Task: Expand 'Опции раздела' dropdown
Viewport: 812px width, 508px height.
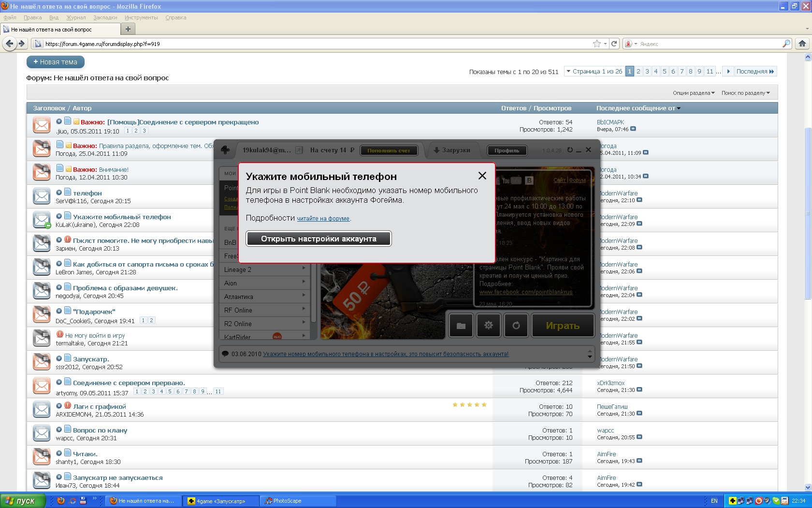Action: (x=694, y=93)
